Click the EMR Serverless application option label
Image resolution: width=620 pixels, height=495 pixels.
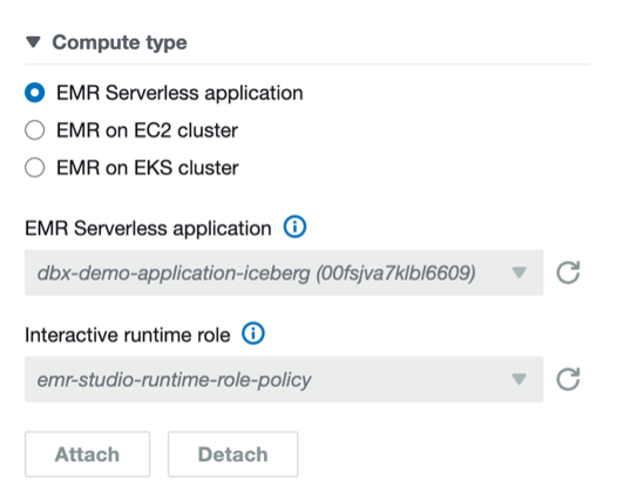(x=180, y=93)
